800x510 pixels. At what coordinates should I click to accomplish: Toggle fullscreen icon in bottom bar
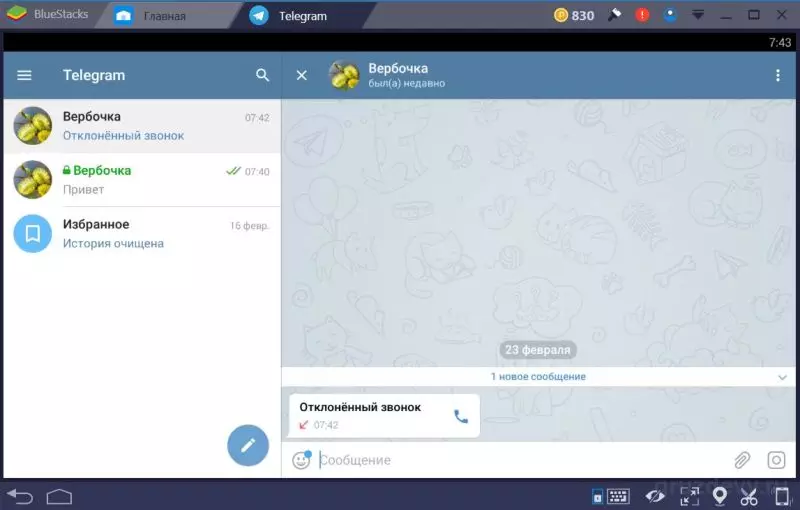[x=689, y=496]
